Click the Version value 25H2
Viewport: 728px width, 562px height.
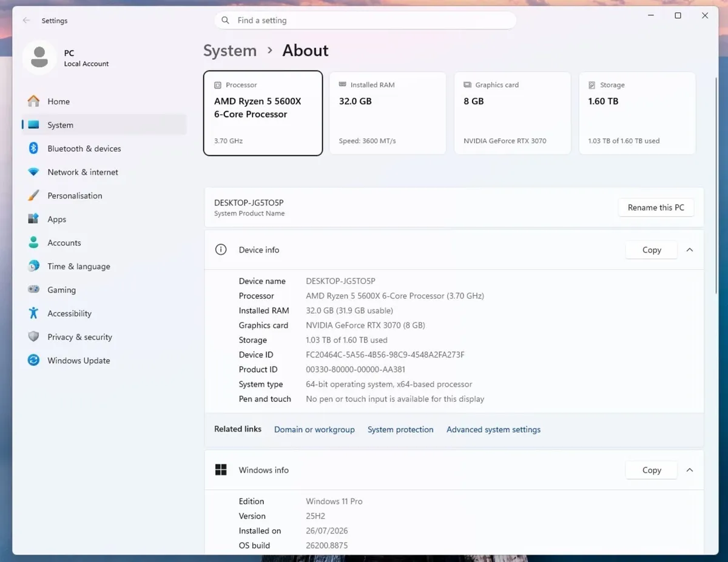point(316,516)
